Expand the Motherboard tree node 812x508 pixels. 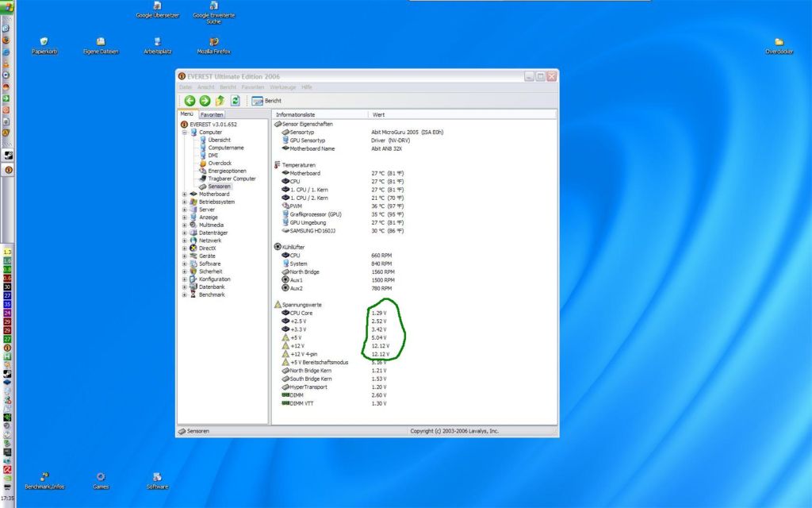click(185, 194)
